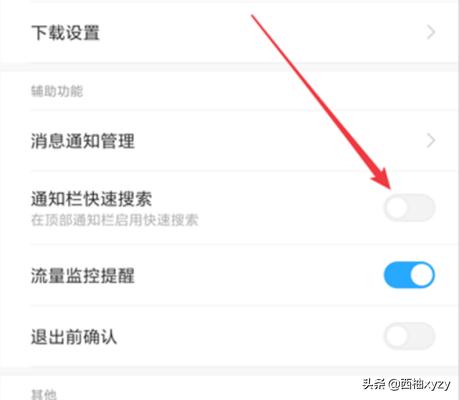
Task: Click the gray knob of 通知栏快速搜索 switch
Action: [397, 208]
